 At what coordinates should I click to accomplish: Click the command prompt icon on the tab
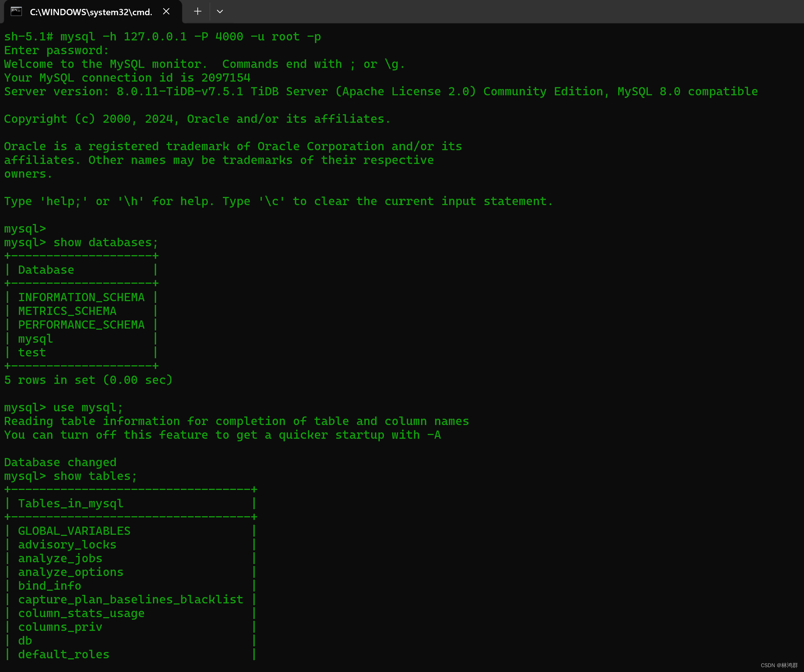(x=16, y=11)
